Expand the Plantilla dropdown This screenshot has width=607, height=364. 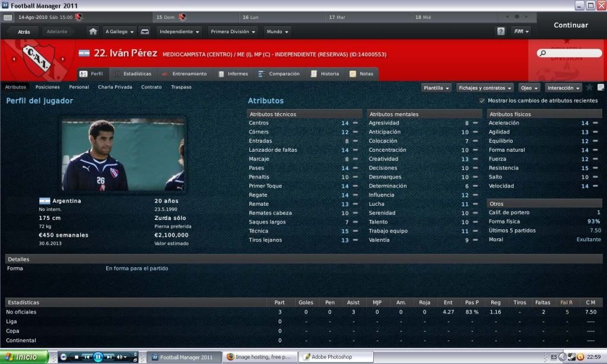click(436, 88)
